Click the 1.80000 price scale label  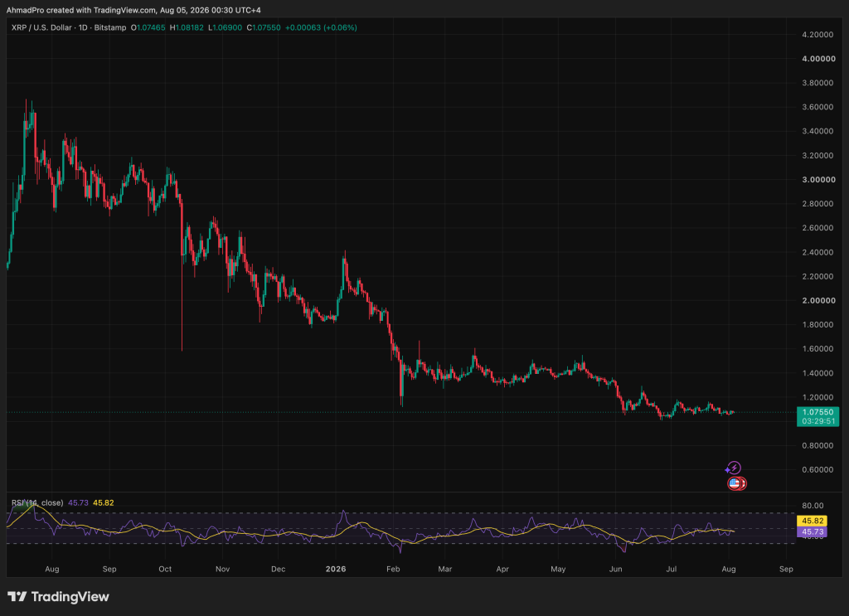tap(817, 325)
